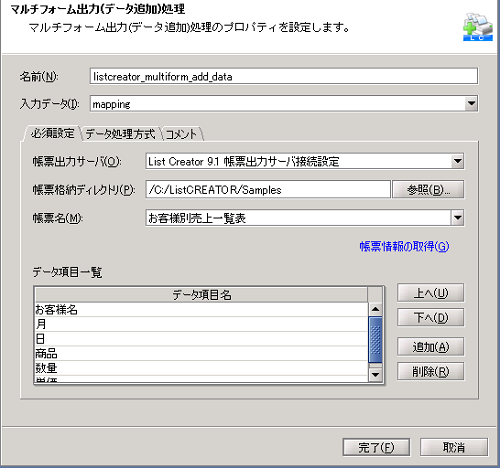Viewport: 500px width, 468px height.
Task: Expand the 帳票出力サーバ dropdown
Action: [x=458, y=161]
